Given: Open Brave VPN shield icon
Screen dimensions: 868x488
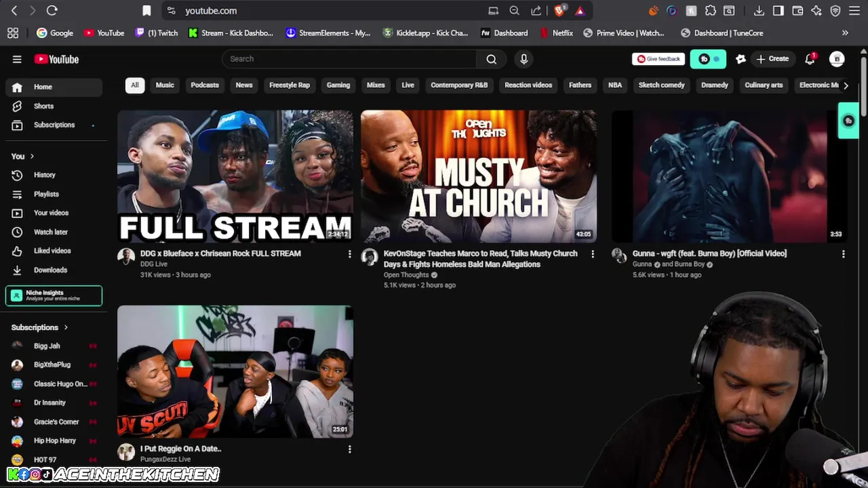Looking at the screenshot, I should pyautogui.click(x=835, y=11).
